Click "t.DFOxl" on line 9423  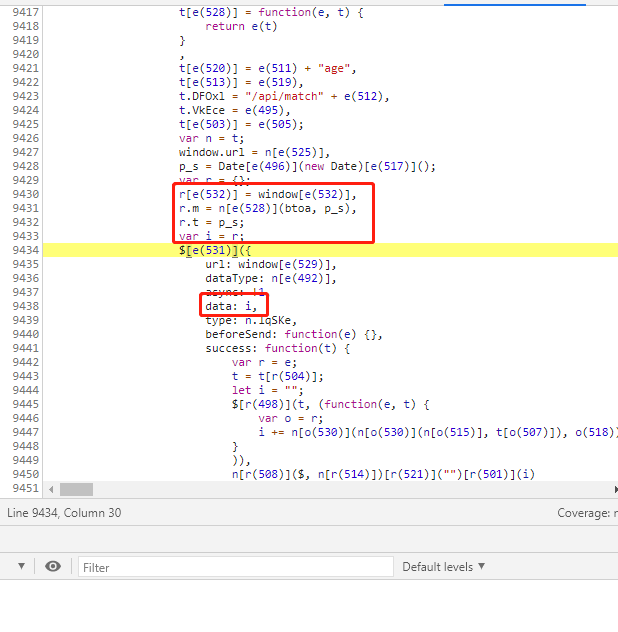(x=202, y=96)
